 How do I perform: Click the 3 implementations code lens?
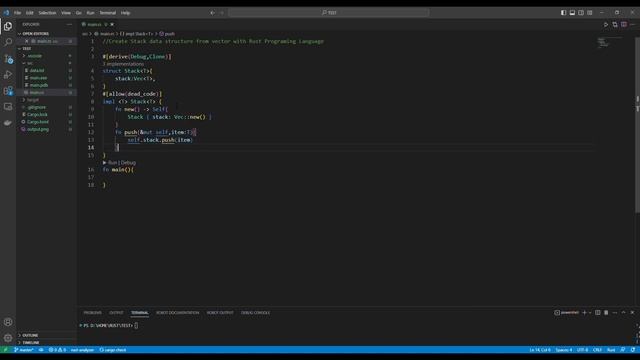[123, 64]
